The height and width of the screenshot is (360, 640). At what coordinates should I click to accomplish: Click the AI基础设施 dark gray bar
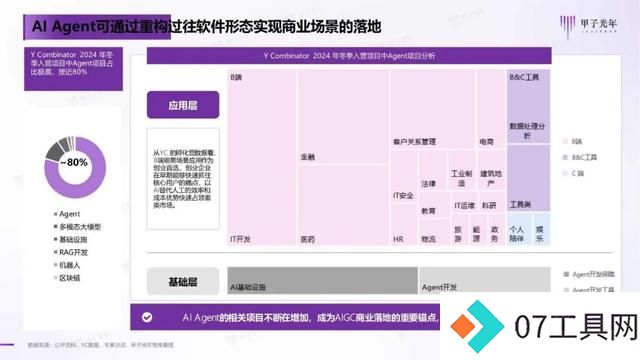tap(322, 281)
